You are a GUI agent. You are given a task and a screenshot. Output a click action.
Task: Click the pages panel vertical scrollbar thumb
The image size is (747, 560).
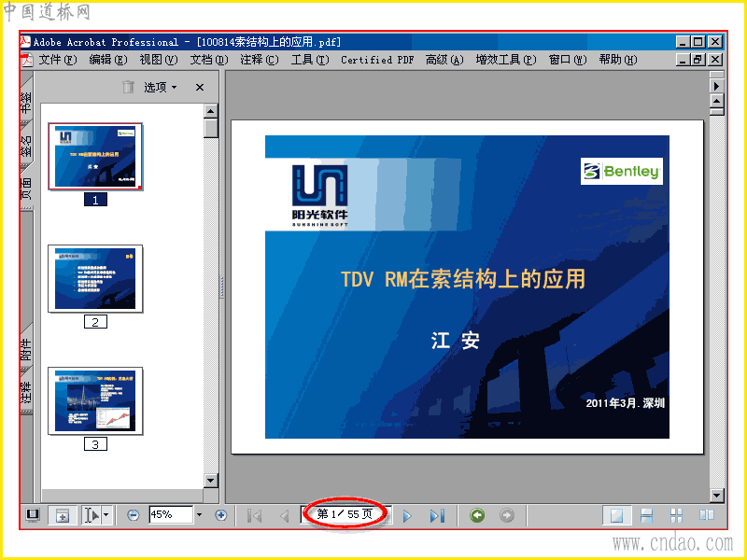click(211, 129)
